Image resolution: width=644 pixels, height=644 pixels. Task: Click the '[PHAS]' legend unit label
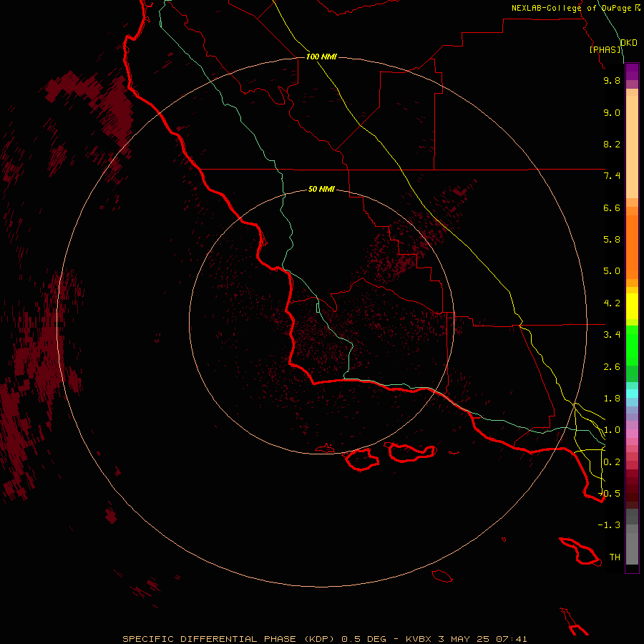(605, 49)
